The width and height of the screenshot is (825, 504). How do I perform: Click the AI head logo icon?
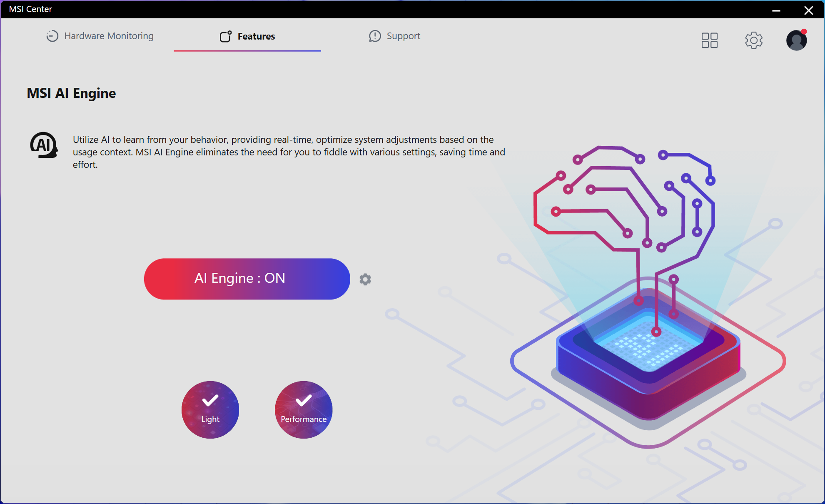44,145
